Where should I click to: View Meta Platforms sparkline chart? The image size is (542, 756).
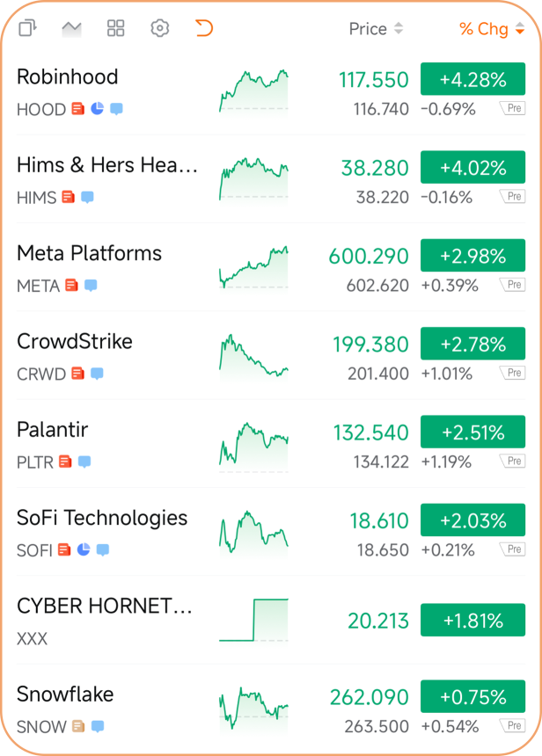(x=254, y=267)
